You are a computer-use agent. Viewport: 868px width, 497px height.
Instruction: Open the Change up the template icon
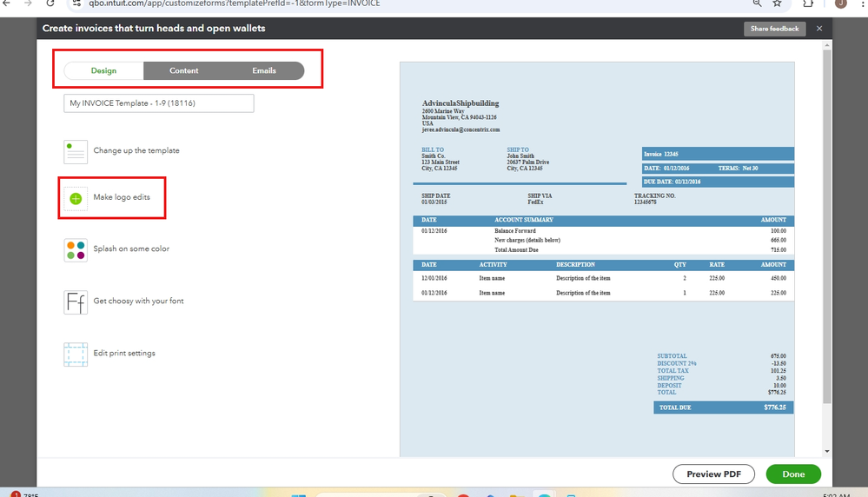tap(76, 152)
